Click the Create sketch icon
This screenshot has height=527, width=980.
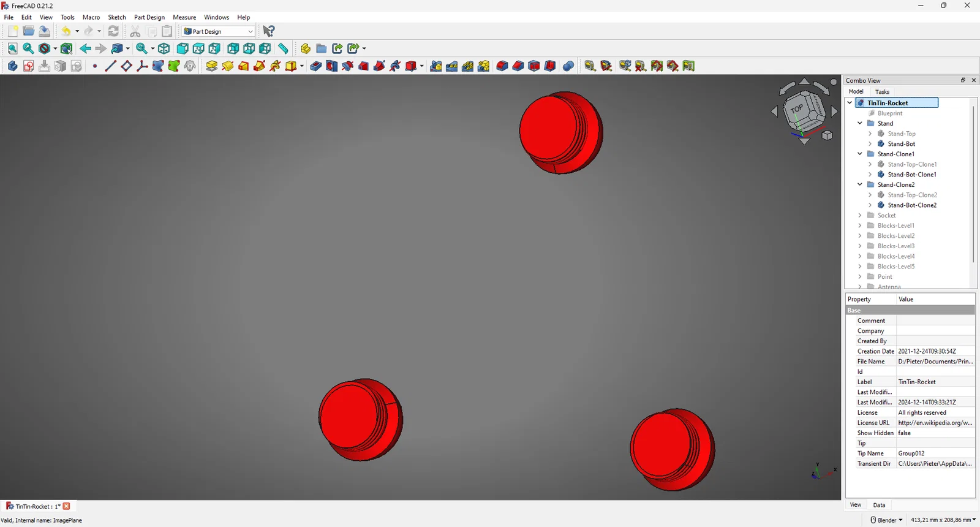tap(28, 66)
